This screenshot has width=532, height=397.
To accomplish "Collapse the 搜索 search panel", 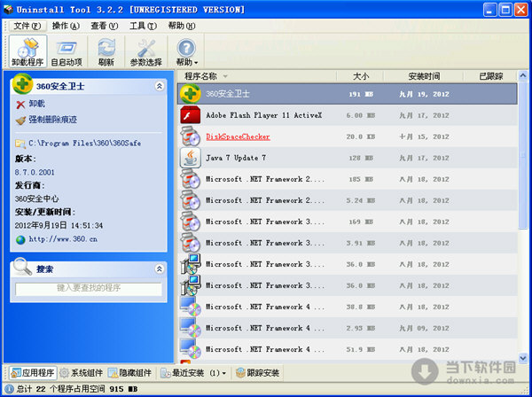I will [159, 269].
